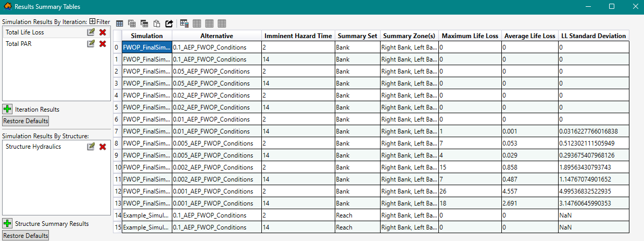This screenshot has height=241, width=644.
Task: Click Reach summary set in row 14
Action: (357, 215)
